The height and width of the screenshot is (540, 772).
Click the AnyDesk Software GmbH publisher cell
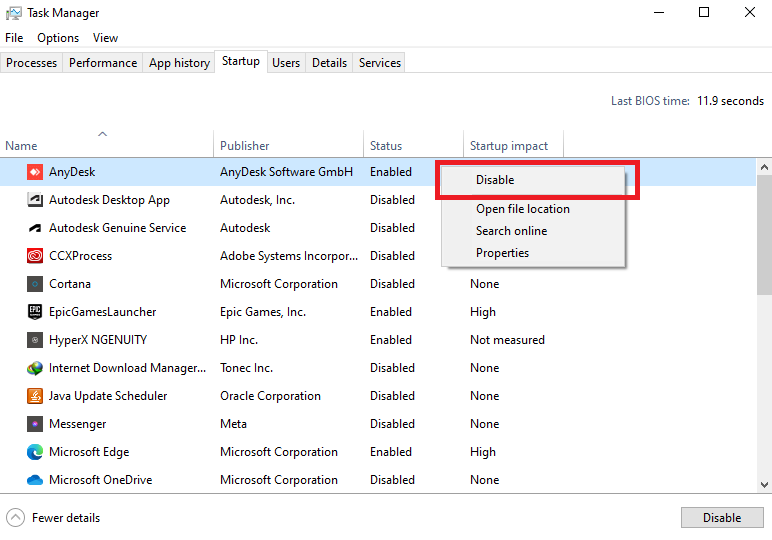tap(287, 172)
